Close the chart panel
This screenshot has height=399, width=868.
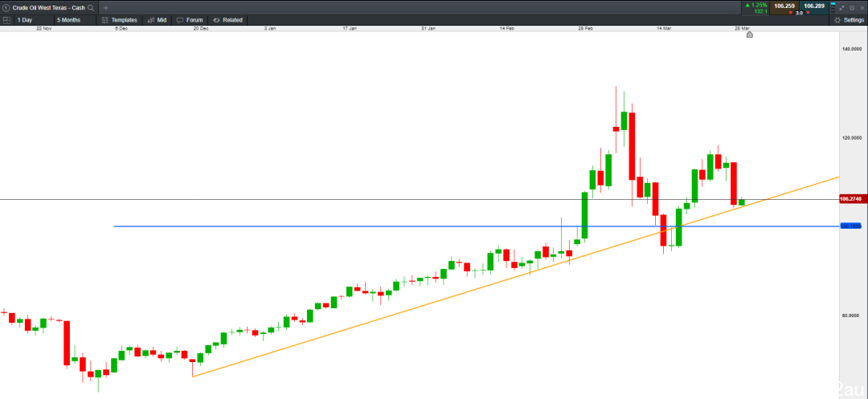tap(862, 8)
